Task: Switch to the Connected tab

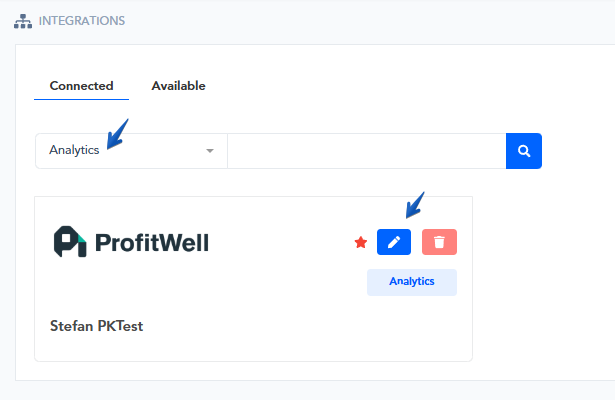Action: [81, 86]
